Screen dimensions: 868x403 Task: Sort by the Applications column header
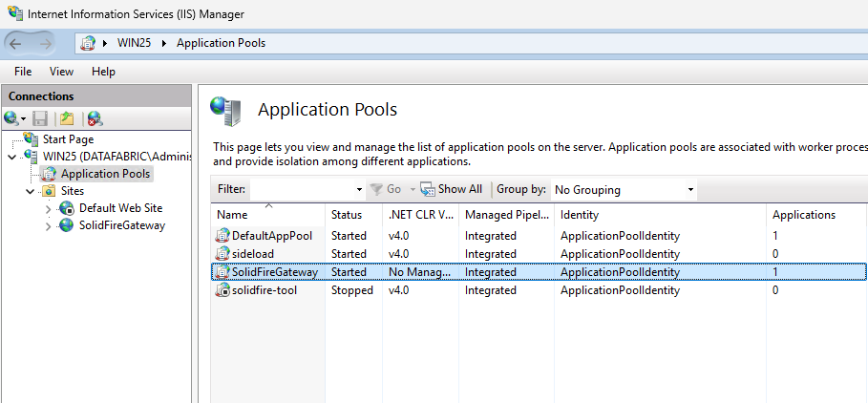pos(817,215)
